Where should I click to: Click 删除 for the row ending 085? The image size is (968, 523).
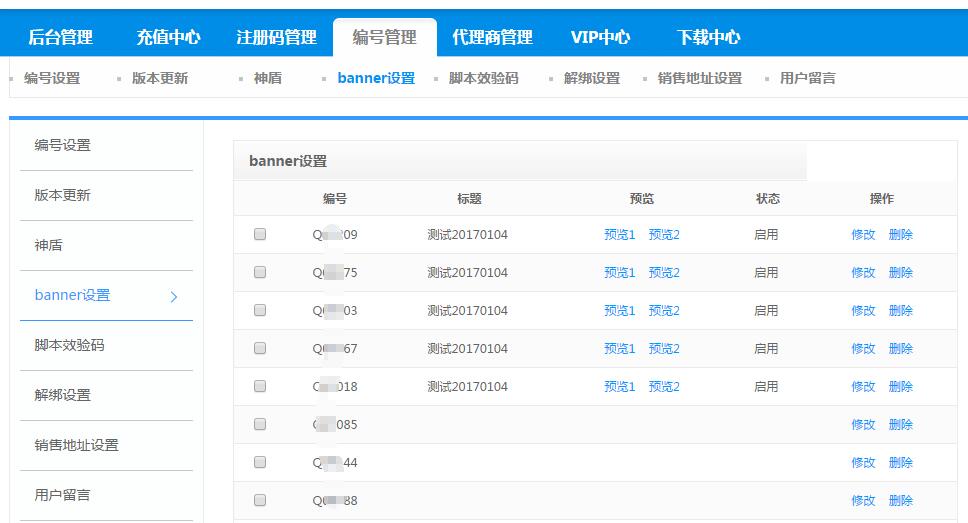coord(900,425)
